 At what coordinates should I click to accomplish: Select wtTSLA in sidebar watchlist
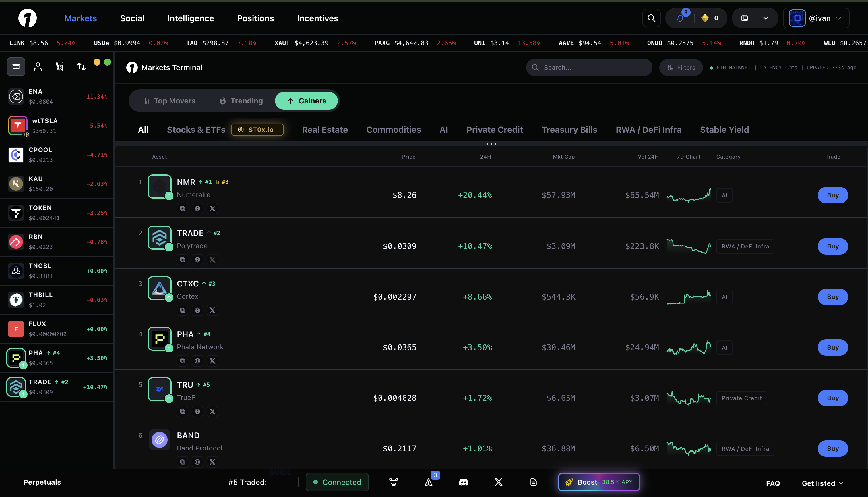57,126
